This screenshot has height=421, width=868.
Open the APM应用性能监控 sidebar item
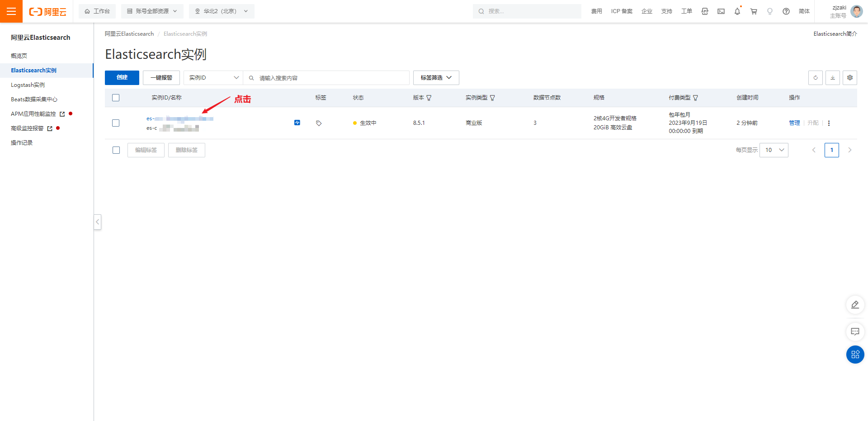point(33,114)
